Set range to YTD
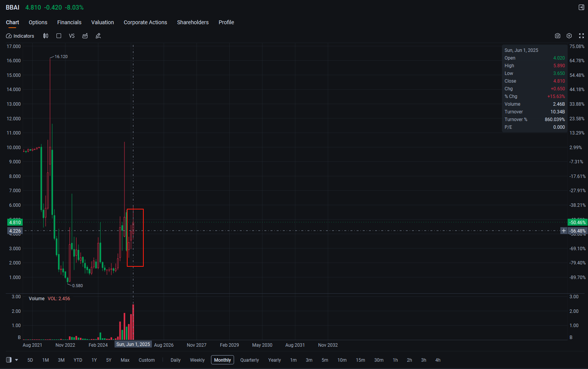 point(78,360)
